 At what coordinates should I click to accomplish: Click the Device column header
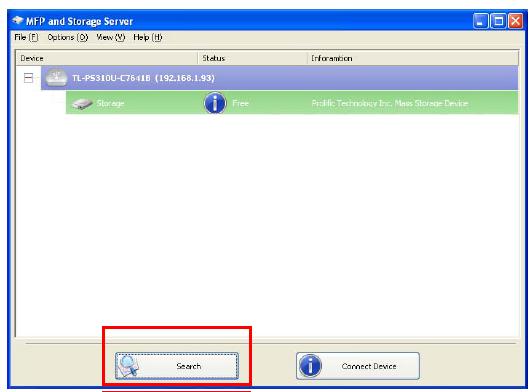(x=107, y=58)
